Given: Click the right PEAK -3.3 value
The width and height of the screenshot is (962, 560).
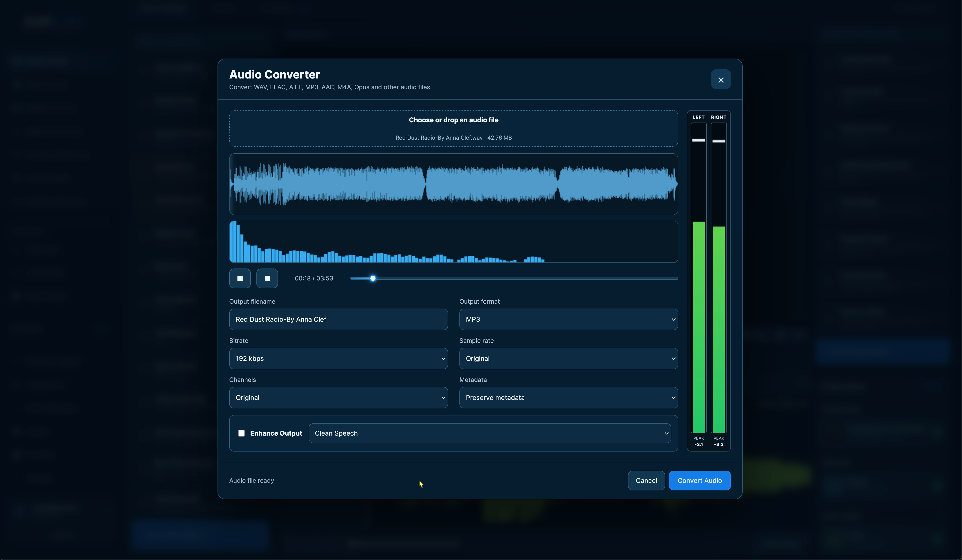Looking at the screenshot, I should pyautogui.click(x=718, y=444).
